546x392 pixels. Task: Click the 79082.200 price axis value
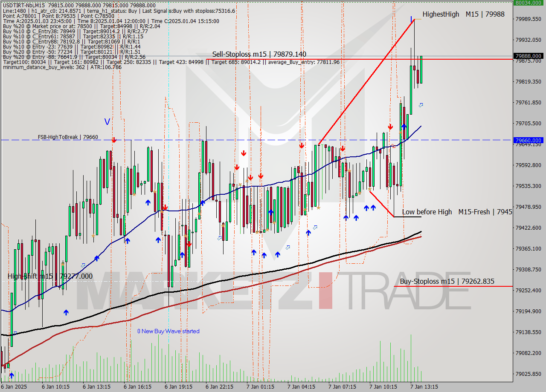pos(529,353)
